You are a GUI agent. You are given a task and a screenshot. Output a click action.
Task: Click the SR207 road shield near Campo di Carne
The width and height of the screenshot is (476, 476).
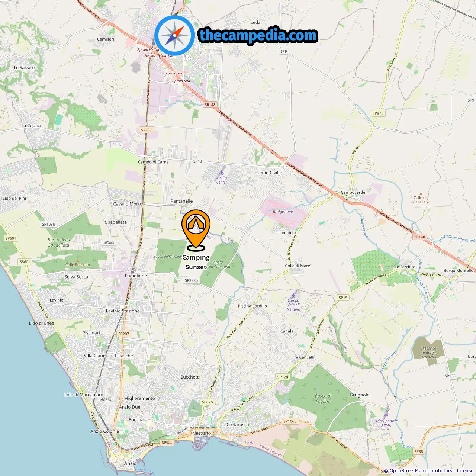[x=147, y=130]
